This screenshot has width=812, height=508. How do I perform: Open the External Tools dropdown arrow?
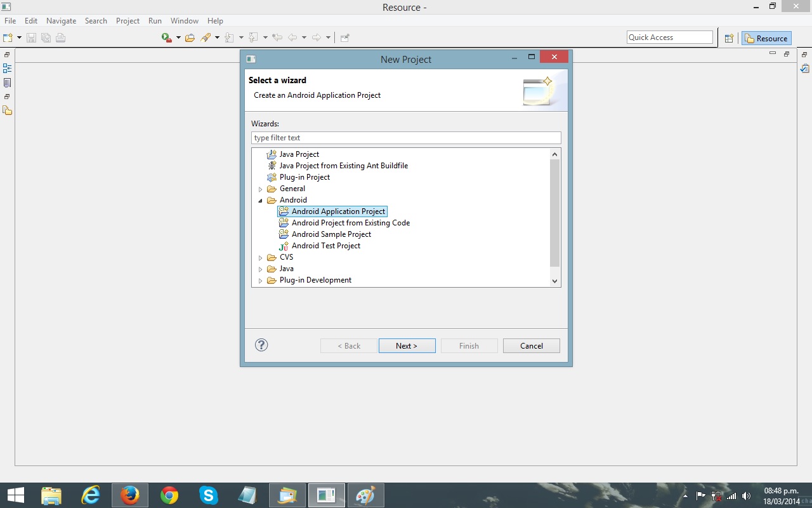pos(178,37)
